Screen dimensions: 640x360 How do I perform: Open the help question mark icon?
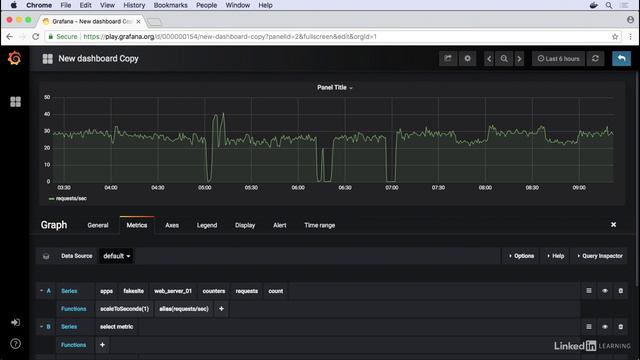(15, 344)
